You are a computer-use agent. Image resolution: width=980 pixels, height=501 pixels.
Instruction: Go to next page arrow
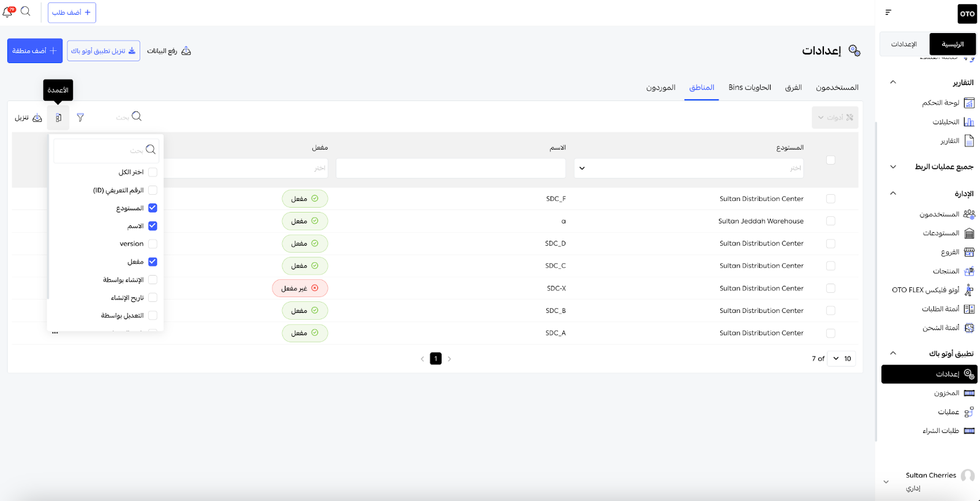click(x=449, y=359)
